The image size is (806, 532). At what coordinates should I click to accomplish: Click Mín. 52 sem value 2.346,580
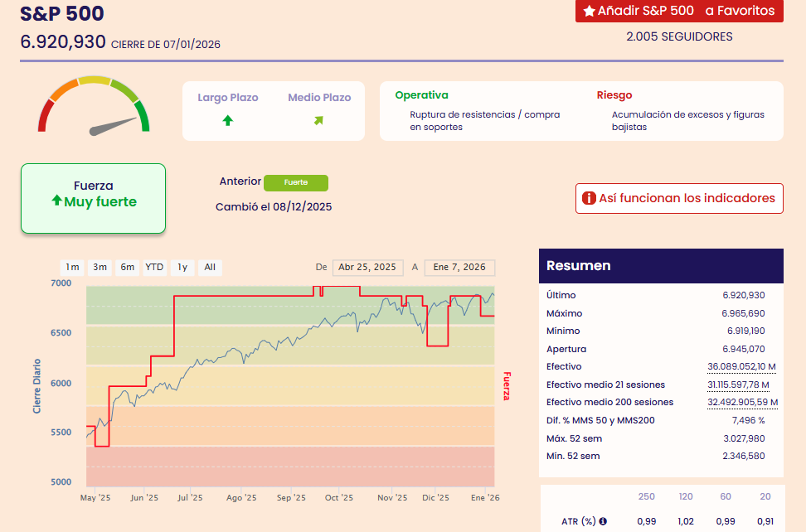tap(744, 456)
